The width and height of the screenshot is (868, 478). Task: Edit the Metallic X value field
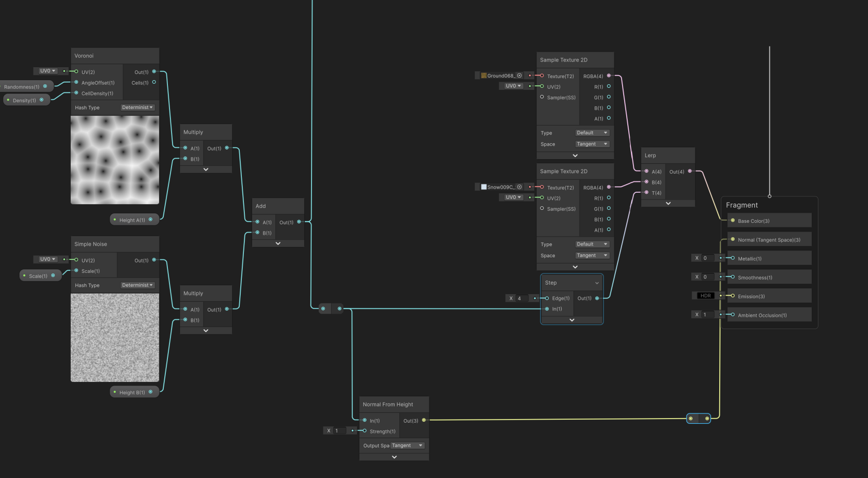707,258
